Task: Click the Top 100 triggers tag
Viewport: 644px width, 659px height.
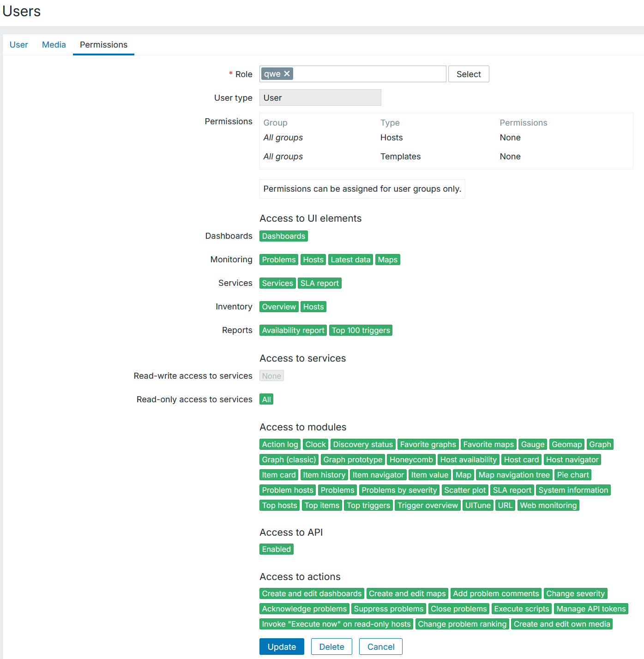Action: click(361, 330)
